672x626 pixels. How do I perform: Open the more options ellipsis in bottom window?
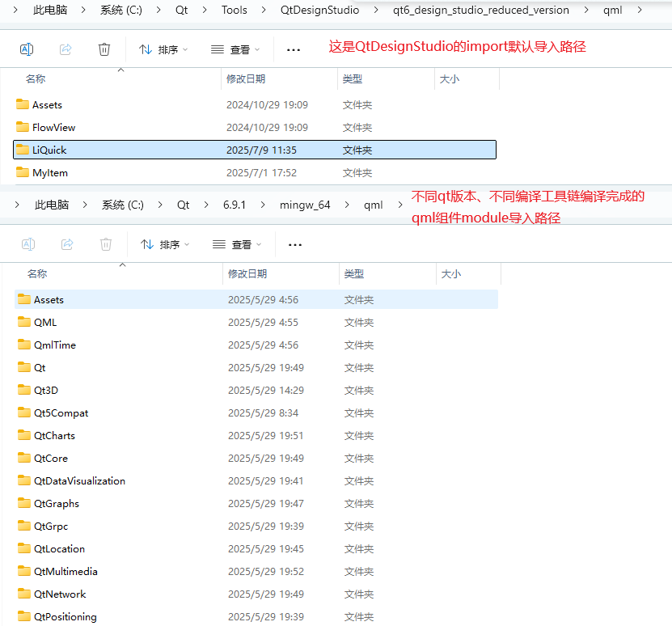[x=295, y=245]
